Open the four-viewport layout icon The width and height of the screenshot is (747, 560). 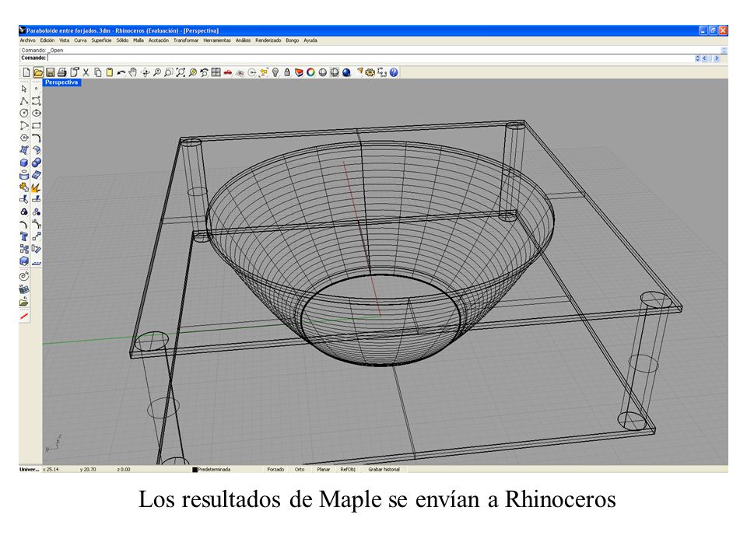216,72
